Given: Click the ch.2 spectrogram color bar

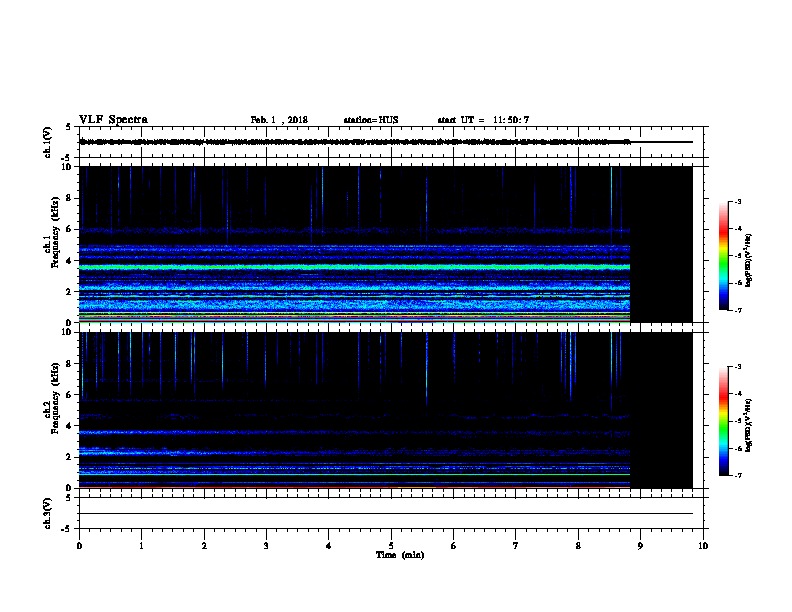Looking at the screenshot, I should [723, 421].
